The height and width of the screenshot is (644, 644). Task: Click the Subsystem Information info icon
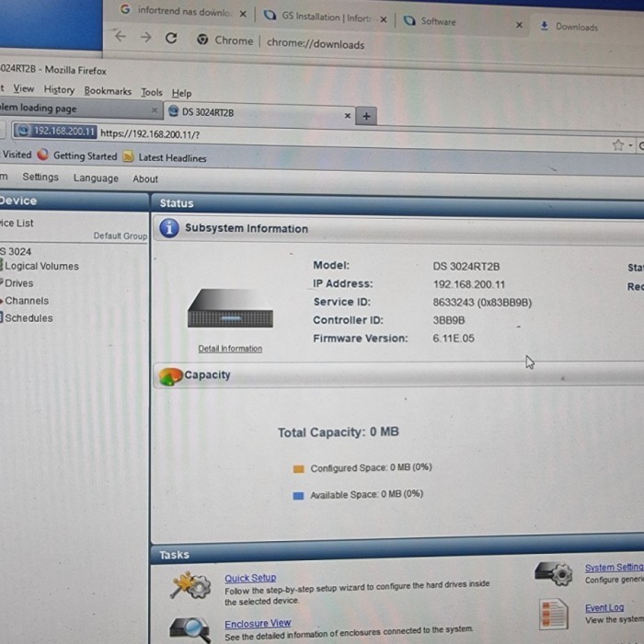(x=169, y=228)
